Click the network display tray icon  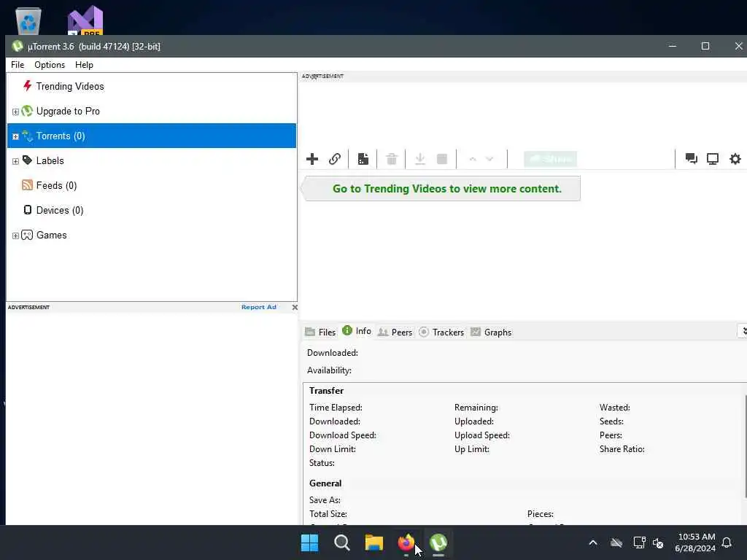(x=639, y=542)
